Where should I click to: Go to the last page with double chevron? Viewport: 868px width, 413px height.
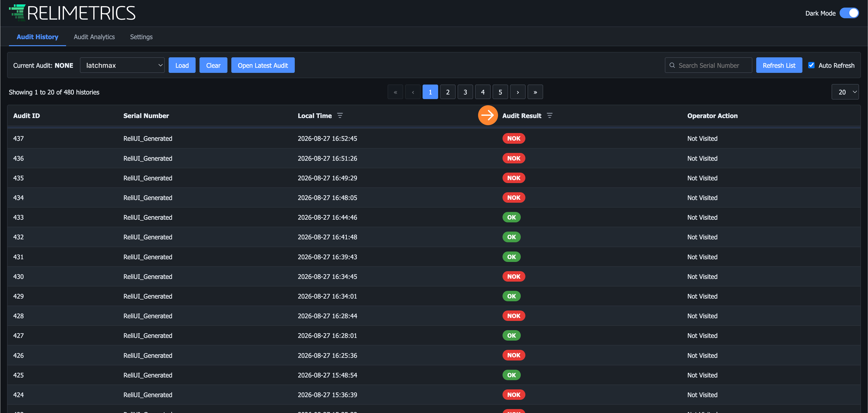535,92
